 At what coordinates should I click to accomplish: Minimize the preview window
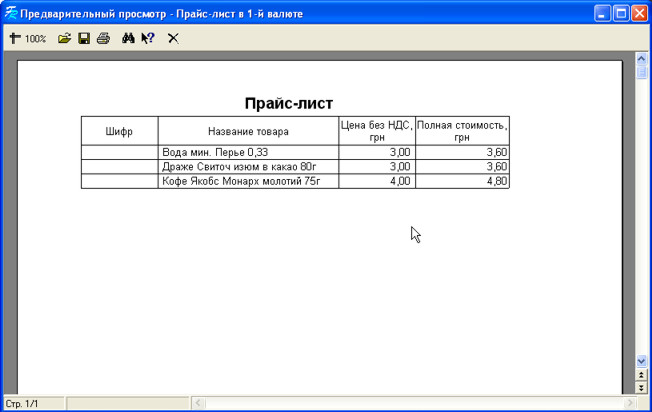(x=602, y=13)
